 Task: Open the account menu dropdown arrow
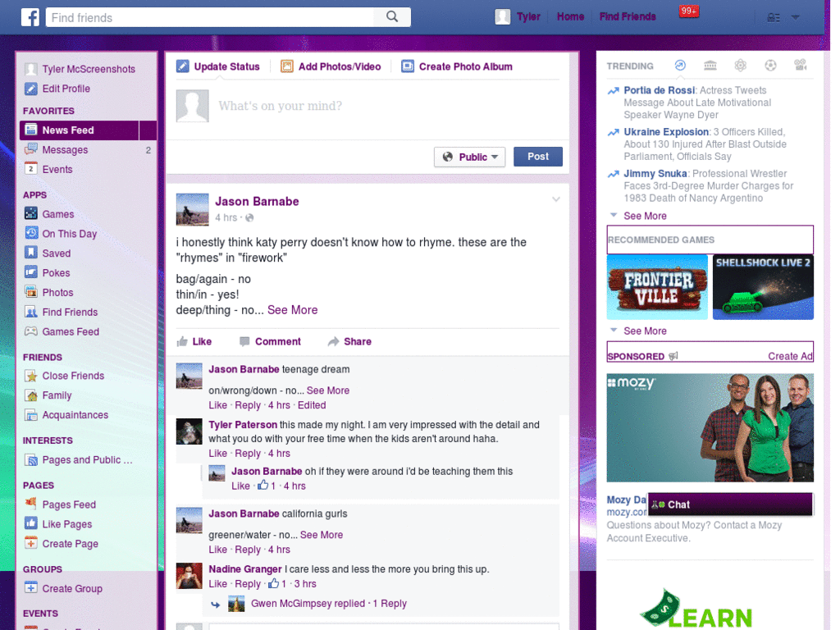(x=796, y=18)
